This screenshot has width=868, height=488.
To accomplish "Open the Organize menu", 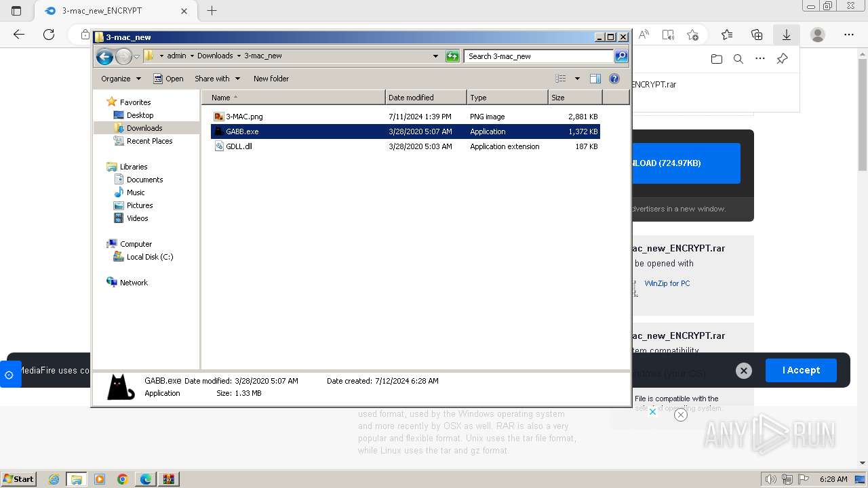I will click(121, 79).
